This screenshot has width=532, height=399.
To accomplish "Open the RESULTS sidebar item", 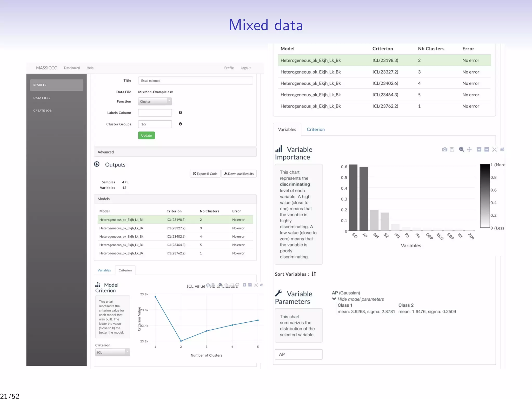I will 56,85.
